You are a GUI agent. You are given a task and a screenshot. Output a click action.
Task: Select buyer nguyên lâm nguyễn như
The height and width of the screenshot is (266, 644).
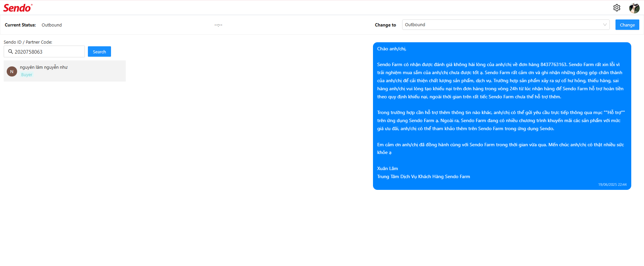(65, 71)
